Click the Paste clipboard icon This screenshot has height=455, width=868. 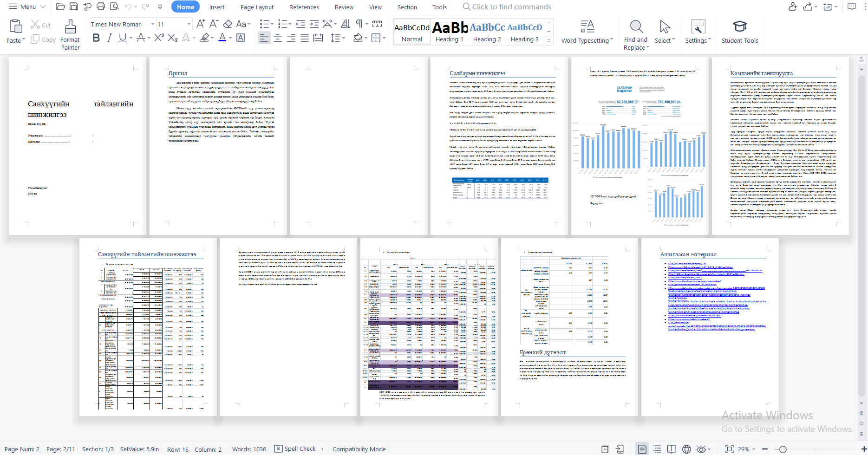15,26
